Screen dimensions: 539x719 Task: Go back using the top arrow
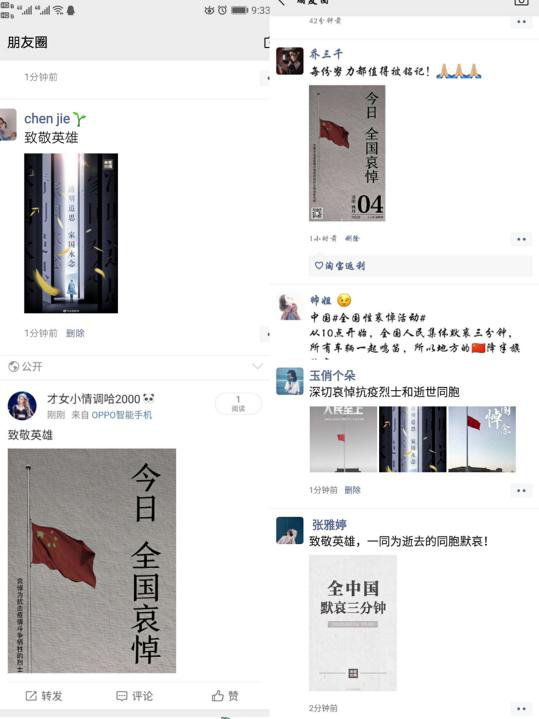281,2
